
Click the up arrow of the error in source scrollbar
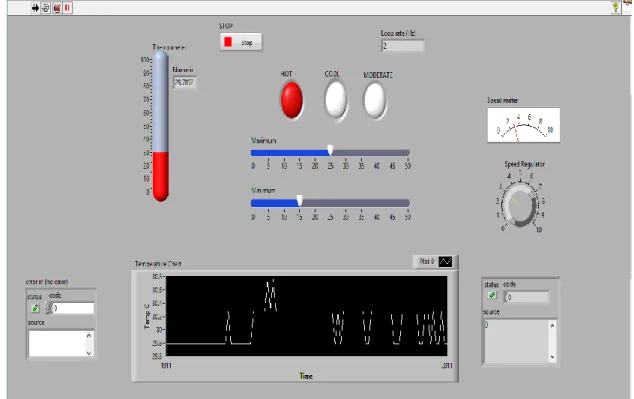point(89,336)
